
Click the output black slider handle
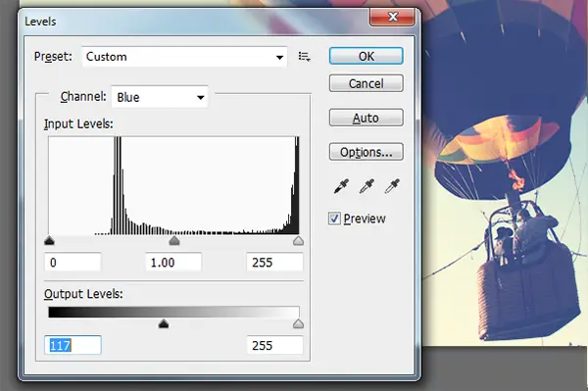164,324
